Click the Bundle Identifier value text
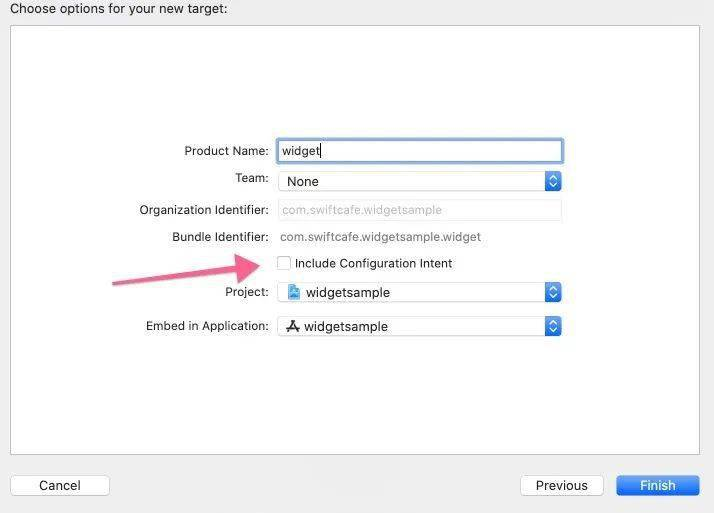714x513 pixels. tap(380, 237)
